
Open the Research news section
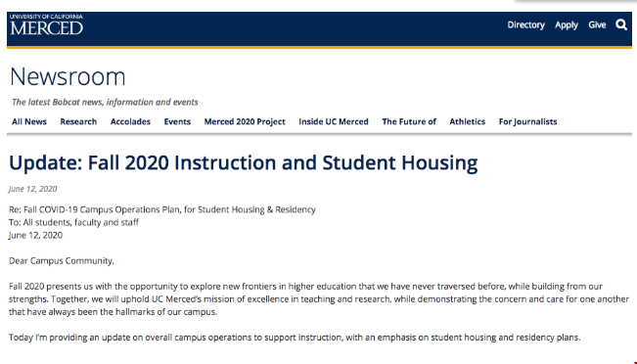[x=78, y=121]
